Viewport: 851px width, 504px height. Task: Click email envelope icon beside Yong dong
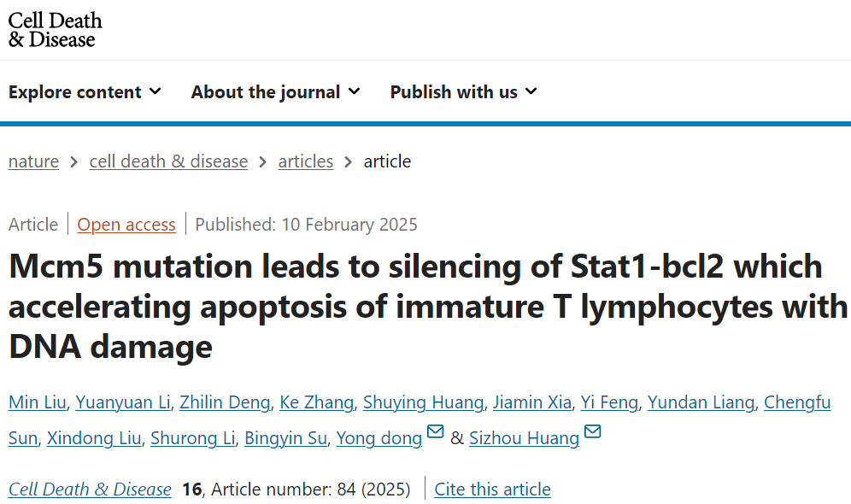pos(435,431)
